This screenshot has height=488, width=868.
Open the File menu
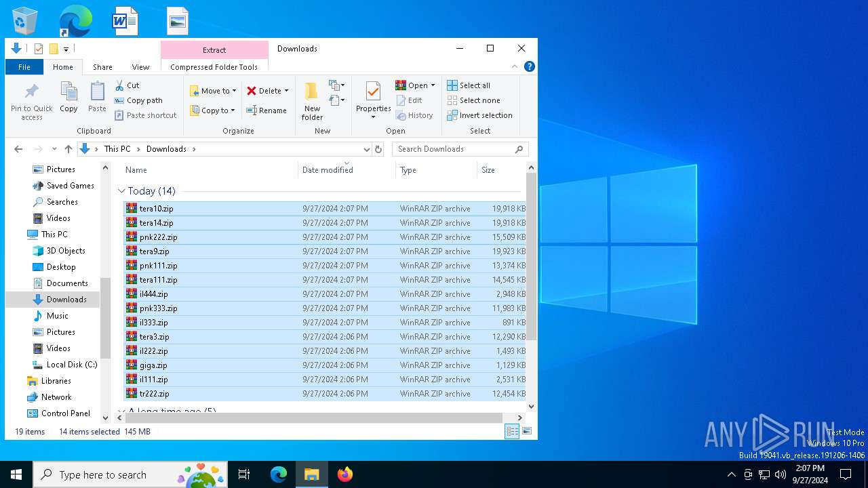pos(24,67)
